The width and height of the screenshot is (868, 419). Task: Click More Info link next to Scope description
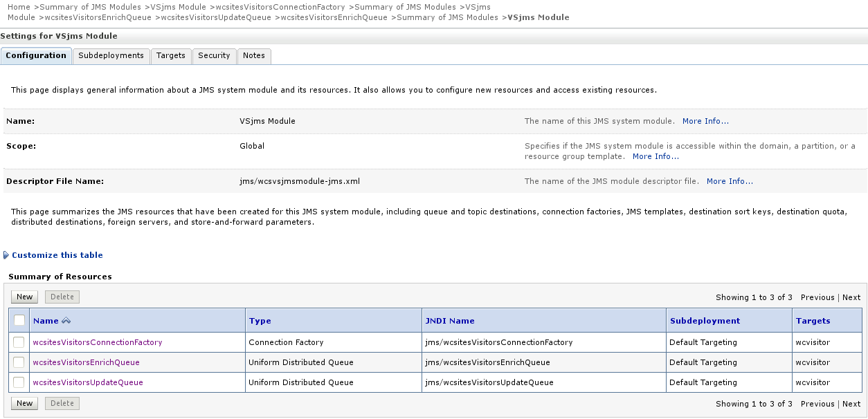point(655,156)
